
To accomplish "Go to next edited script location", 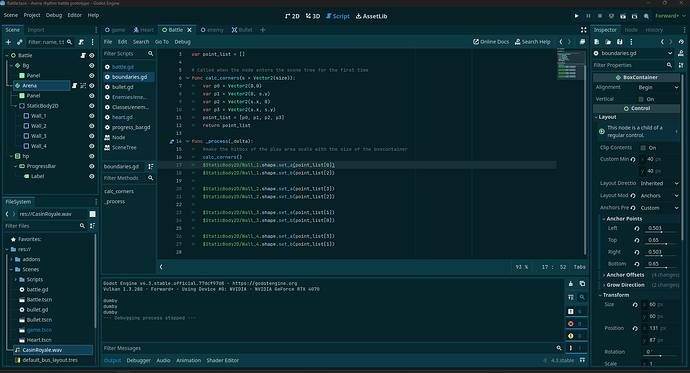I will point(569,42).
